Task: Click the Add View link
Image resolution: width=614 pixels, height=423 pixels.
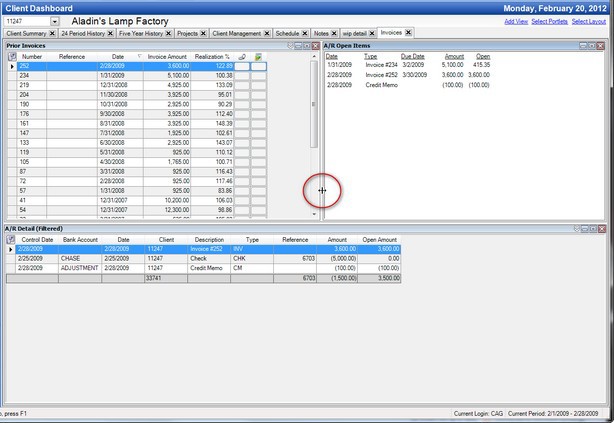Action: 516,21
